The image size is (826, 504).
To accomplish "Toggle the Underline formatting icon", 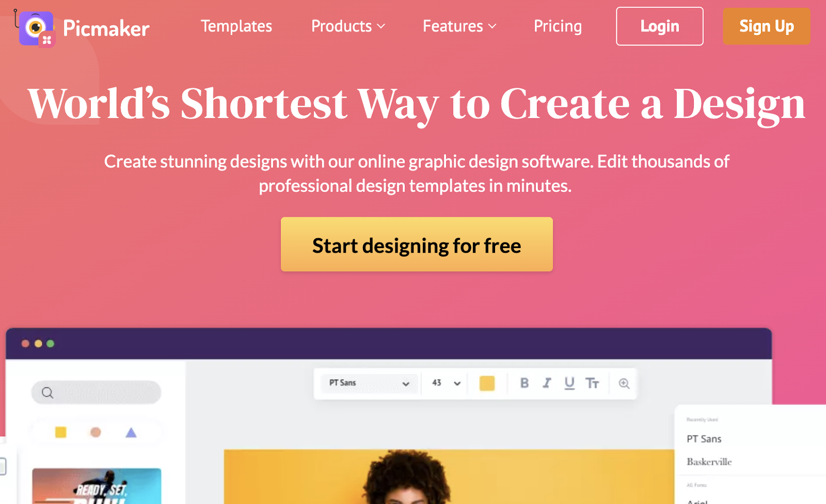I will pos(569,383).
